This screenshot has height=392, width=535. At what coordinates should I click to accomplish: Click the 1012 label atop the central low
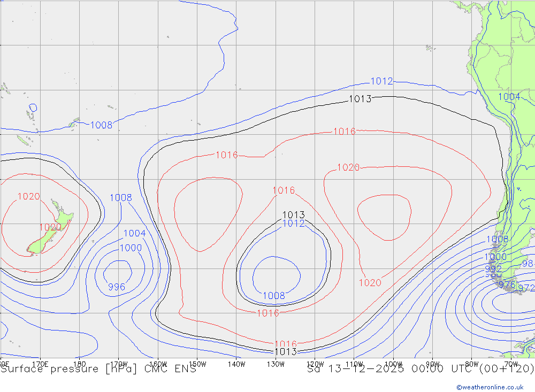293,224
